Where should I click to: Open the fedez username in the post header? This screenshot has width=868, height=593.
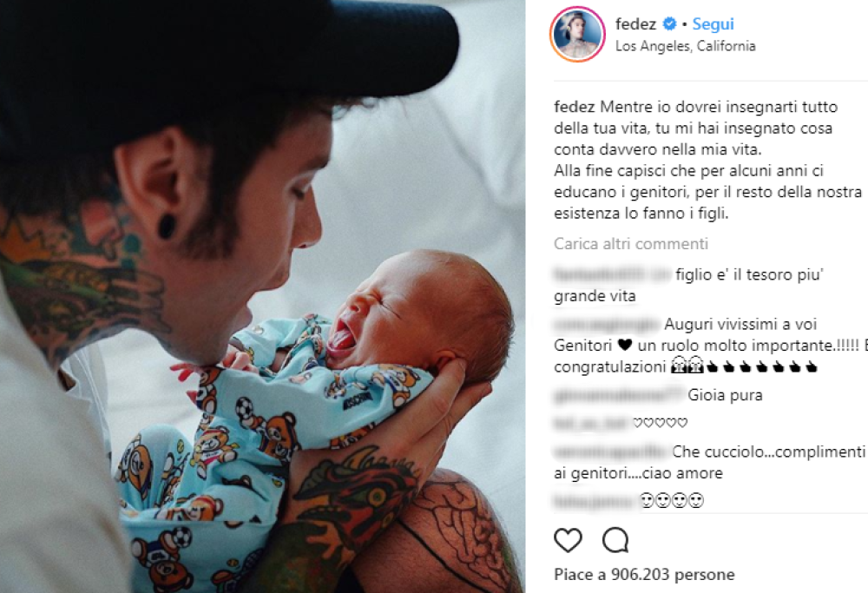point(635,24)
